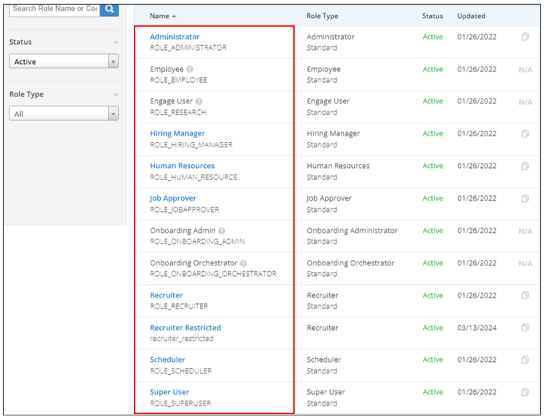
Task: Collapse the Role Type filter section
Action: 116,94
